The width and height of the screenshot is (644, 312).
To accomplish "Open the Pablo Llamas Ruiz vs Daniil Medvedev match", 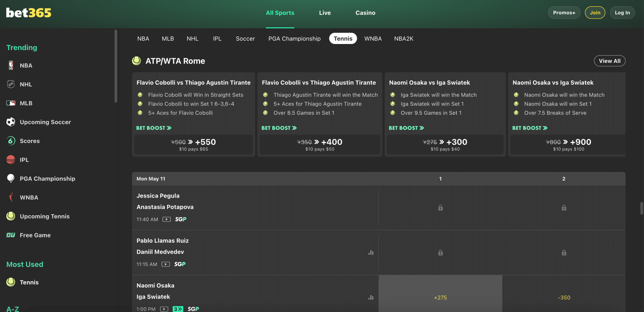I will [255, 252].
